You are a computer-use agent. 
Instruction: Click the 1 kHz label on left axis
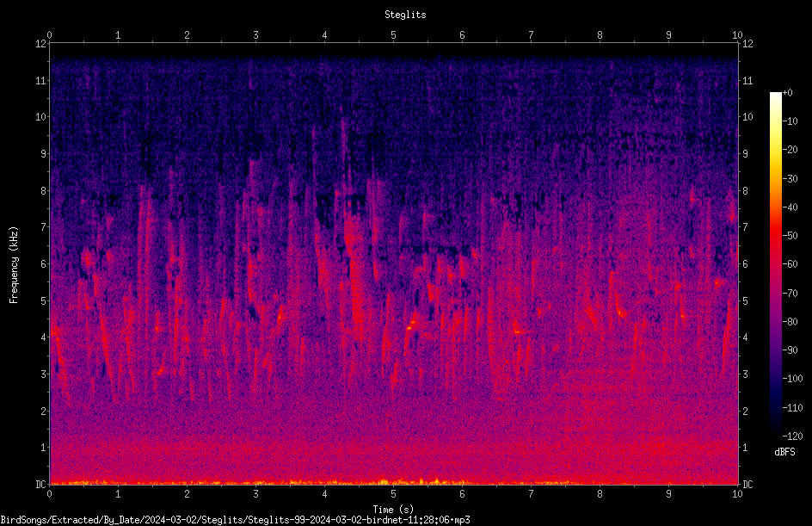[44, 448]
